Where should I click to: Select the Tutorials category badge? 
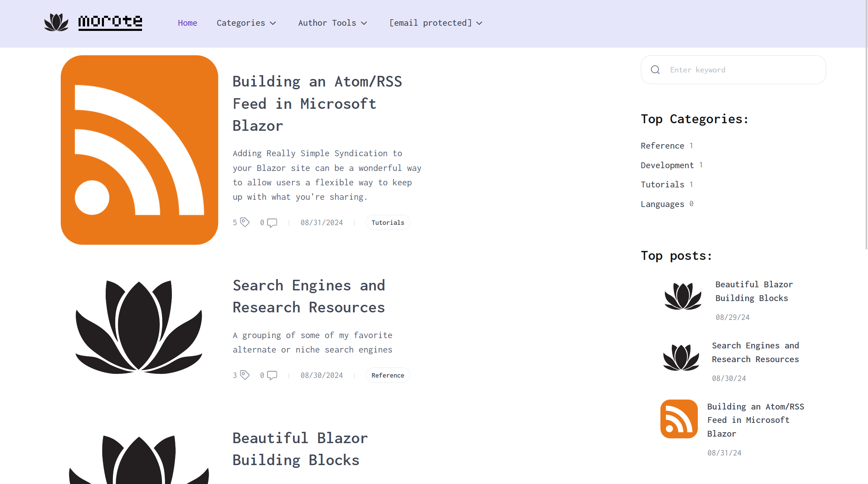click(388, 222)
